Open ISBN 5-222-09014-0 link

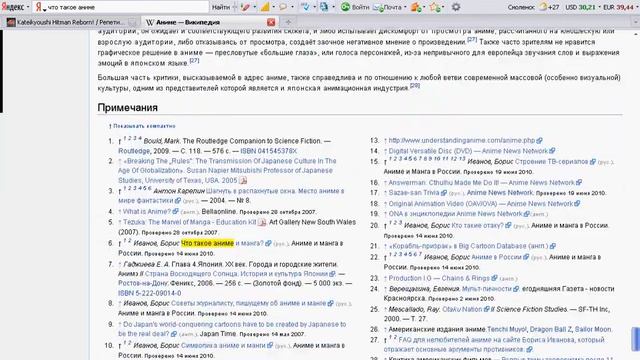(x=149, y=293)
